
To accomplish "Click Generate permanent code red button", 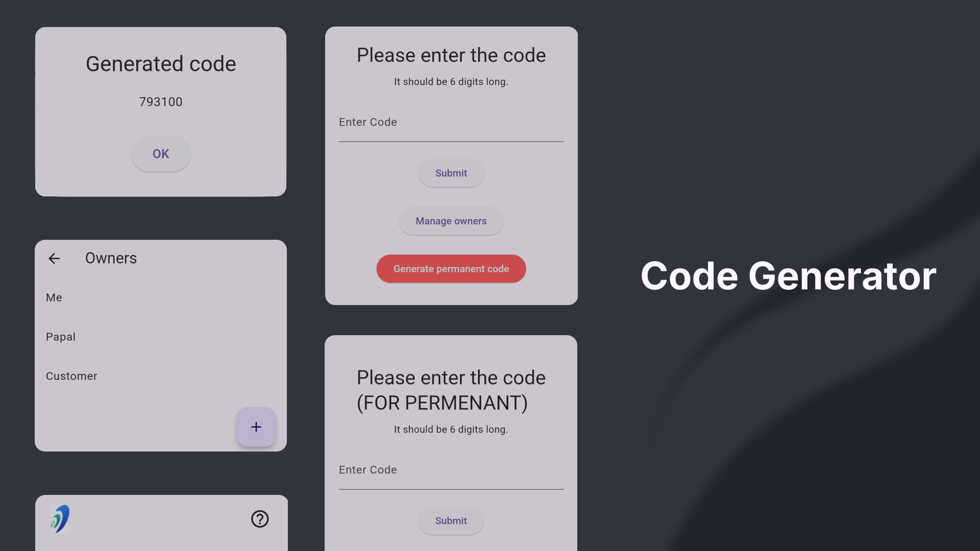I will (x=451, y=268).
